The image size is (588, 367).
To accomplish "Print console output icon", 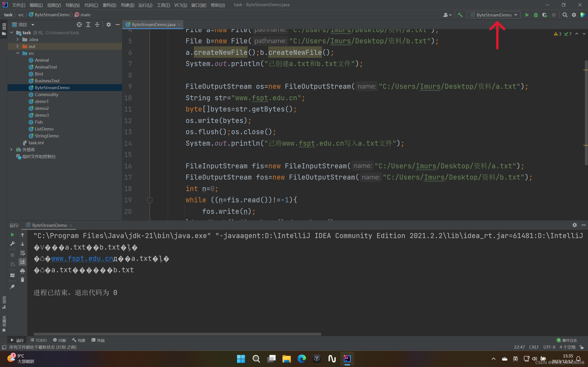I will (x=22, y=271).
